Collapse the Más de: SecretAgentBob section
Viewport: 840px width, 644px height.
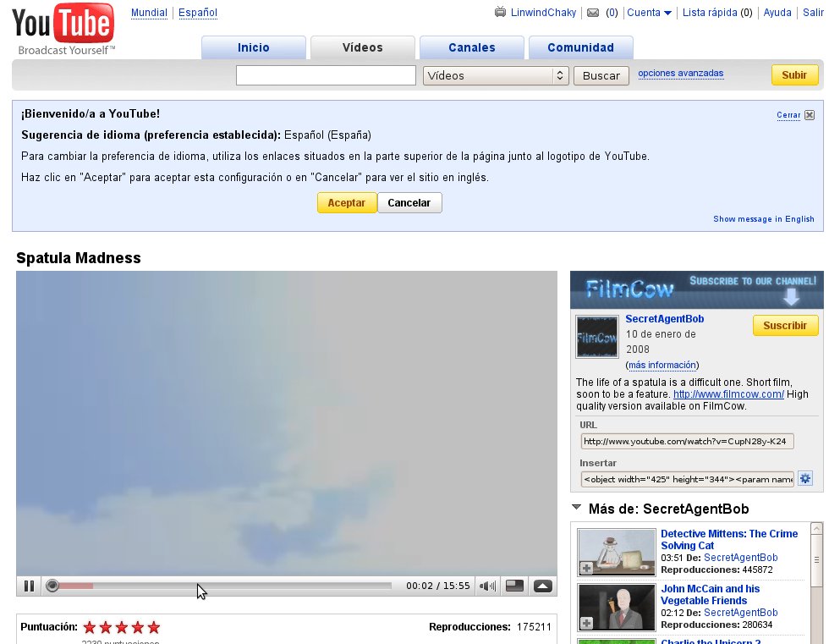point(576,508)
